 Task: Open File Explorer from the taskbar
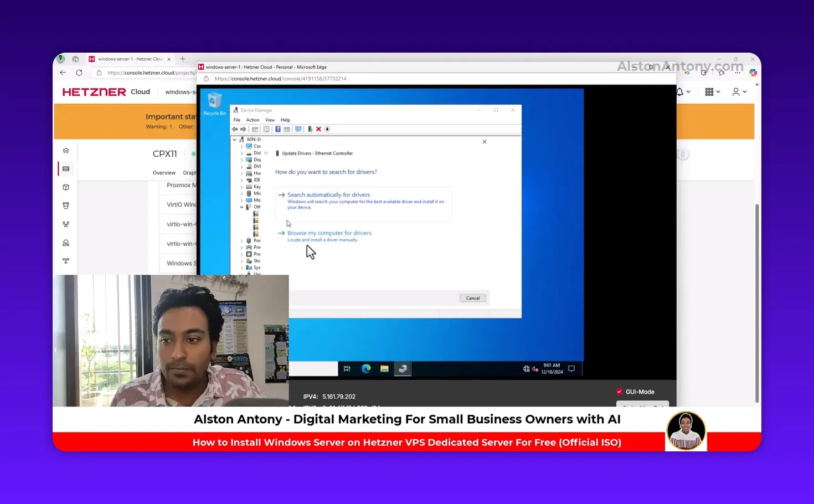click(x=384, y=369)
